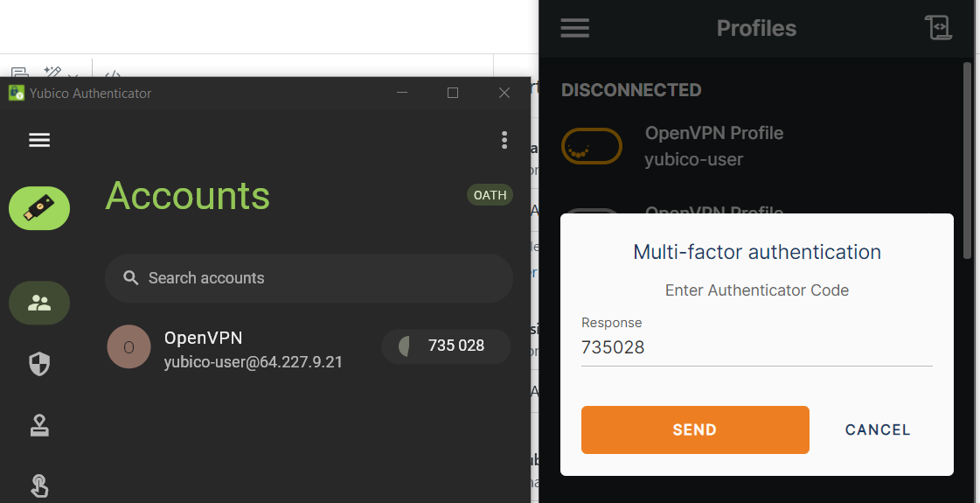The height and width of the screenshot is (503, 980).
Task: Click the import profile icon in OpenVPN header
Action: pos(937,27)
